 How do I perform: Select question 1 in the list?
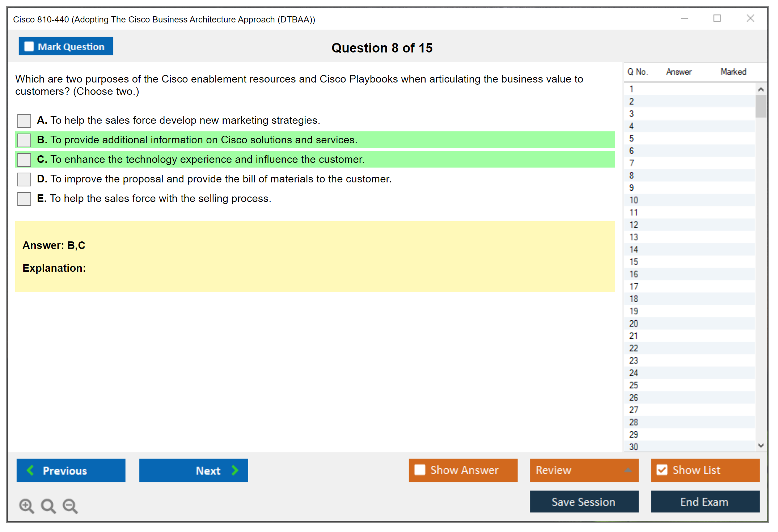point(631,89)
